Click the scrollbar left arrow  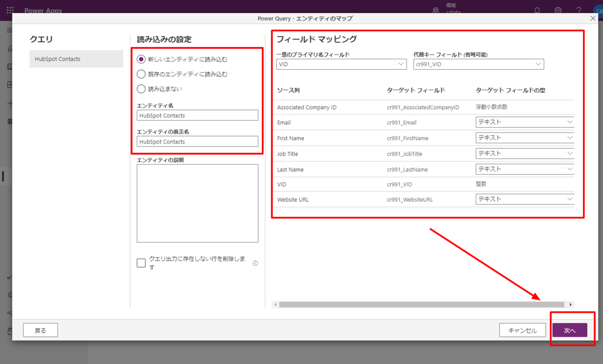(x=275, y=304)
